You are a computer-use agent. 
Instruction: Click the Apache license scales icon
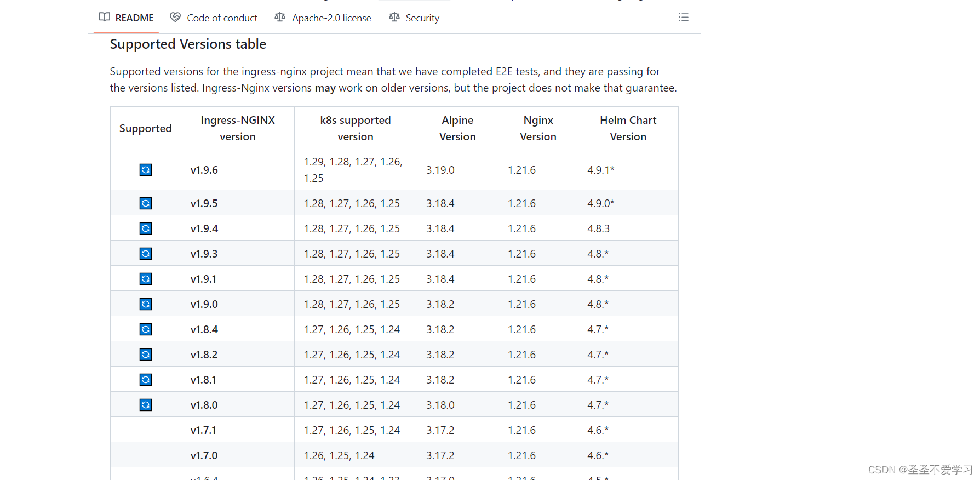[280, 17]
